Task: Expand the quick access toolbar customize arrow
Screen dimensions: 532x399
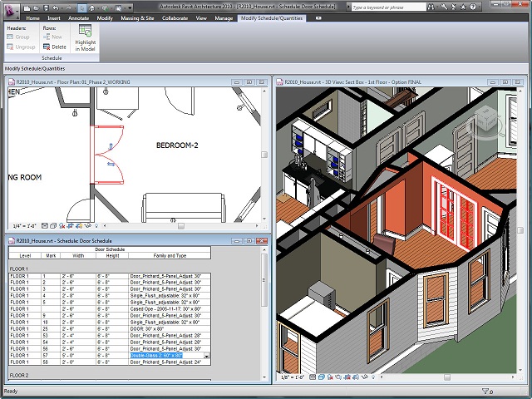Action: coord(130,8)
